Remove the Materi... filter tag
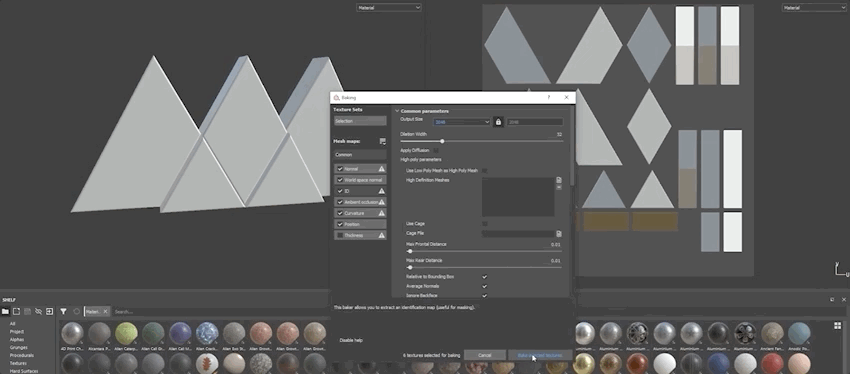 click(x=106, y=312)
